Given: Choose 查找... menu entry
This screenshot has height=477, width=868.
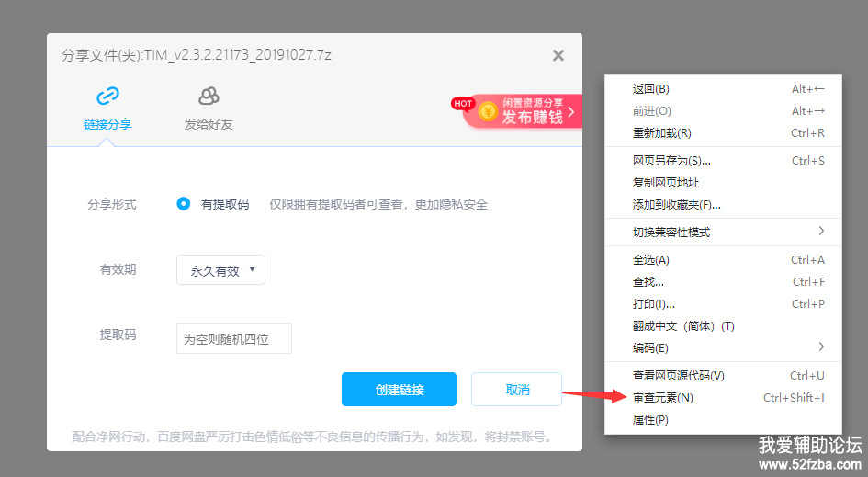Looking at the screenshot, I should (x=723, y=282).
